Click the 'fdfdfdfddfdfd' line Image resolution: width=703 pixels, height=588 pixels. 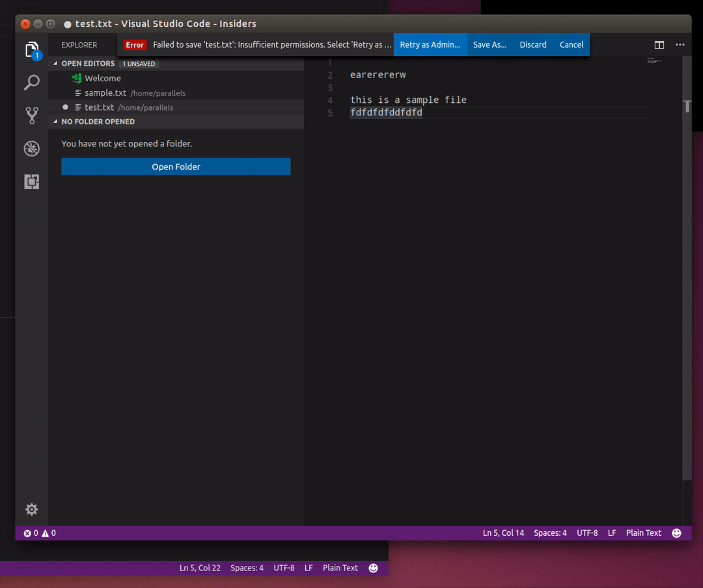click(386, 112)
